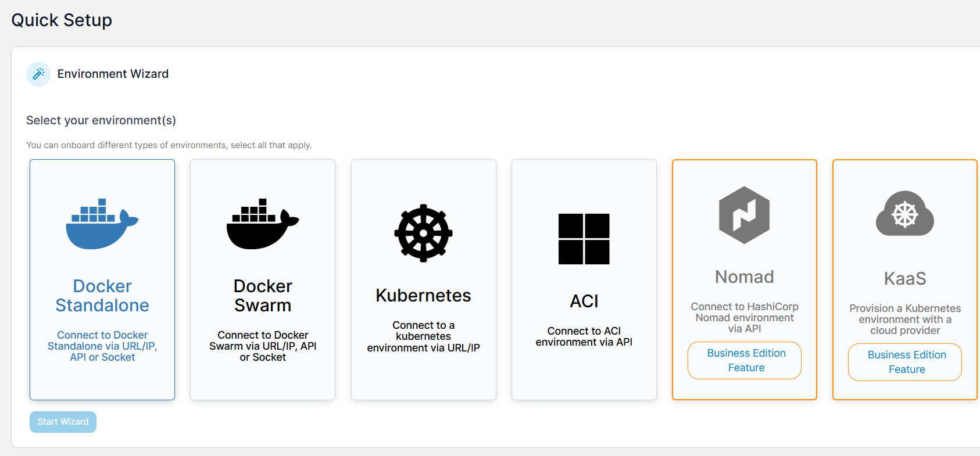Click 'Connect to a kubernetes environment' description
This screenshot has width=980, height=456.
pos(423,336)
